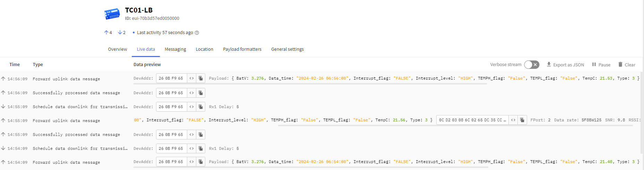Select DevAddr value in 14:54:09 Forward uplink row

(171, 162)
